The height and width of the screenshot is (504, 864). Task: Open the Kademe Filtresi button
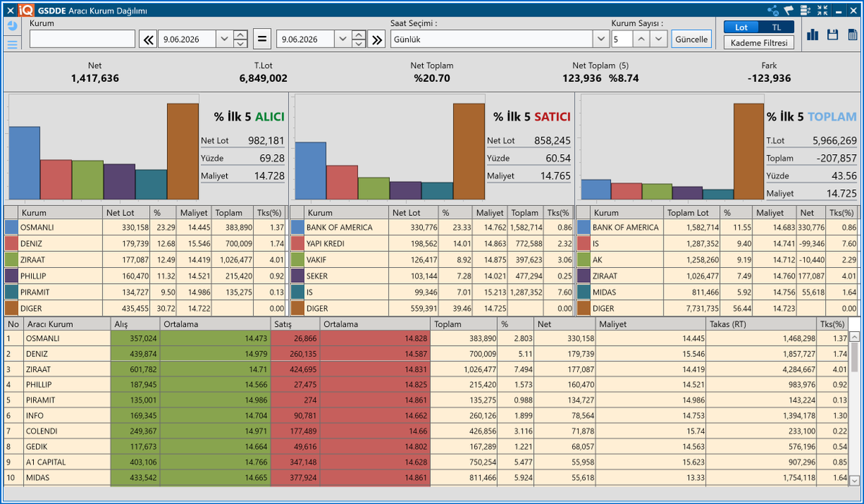759,43
